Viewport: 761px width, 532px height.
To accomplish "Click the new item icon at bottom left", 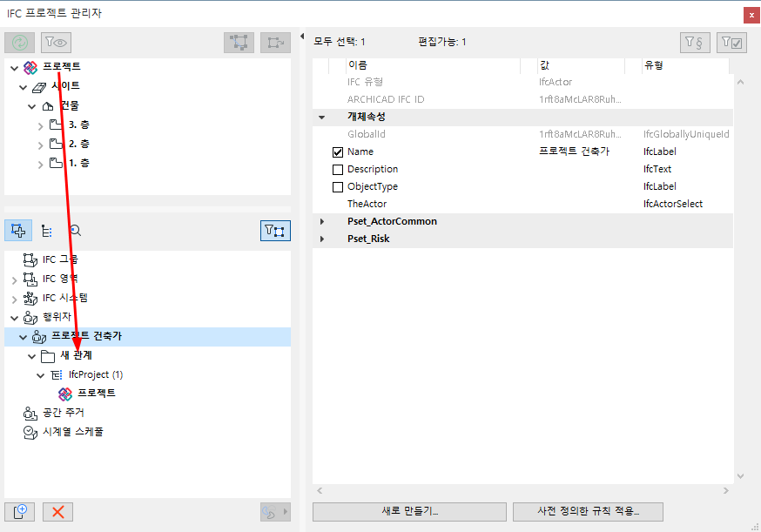I will coord(19,512).
